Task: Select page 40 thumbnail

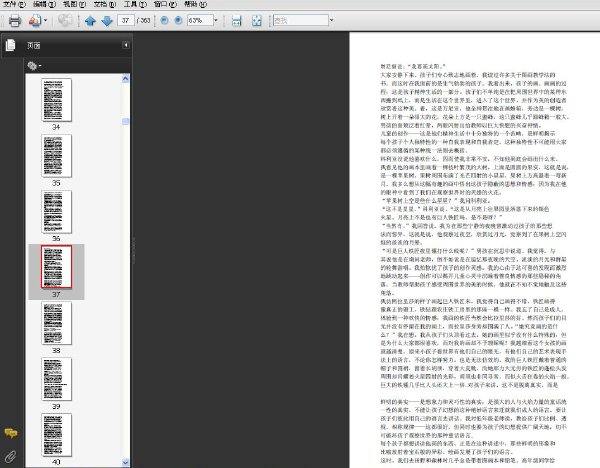Action: 56,435
